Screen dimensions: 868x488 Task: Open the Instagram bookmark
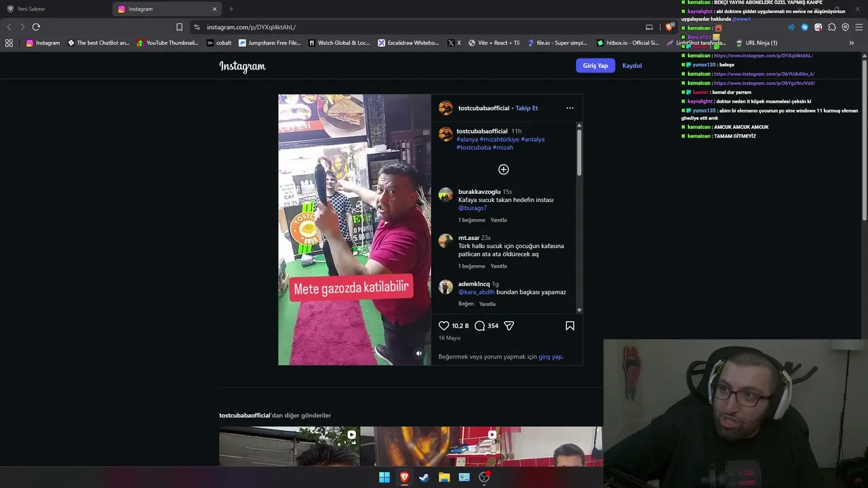(43, 43)
